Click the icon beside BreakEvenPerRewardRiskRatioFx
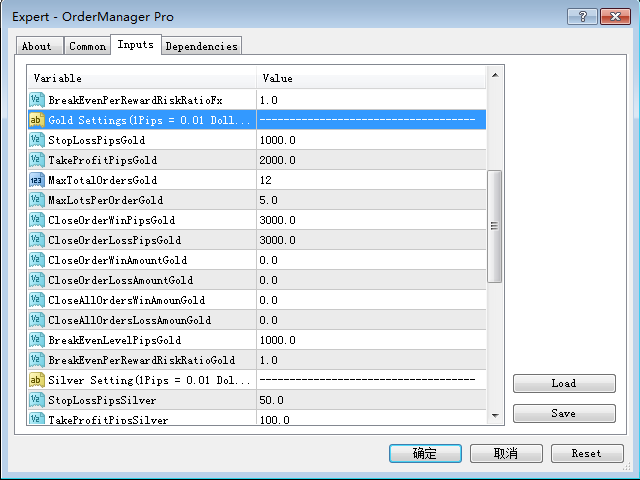 37,100
